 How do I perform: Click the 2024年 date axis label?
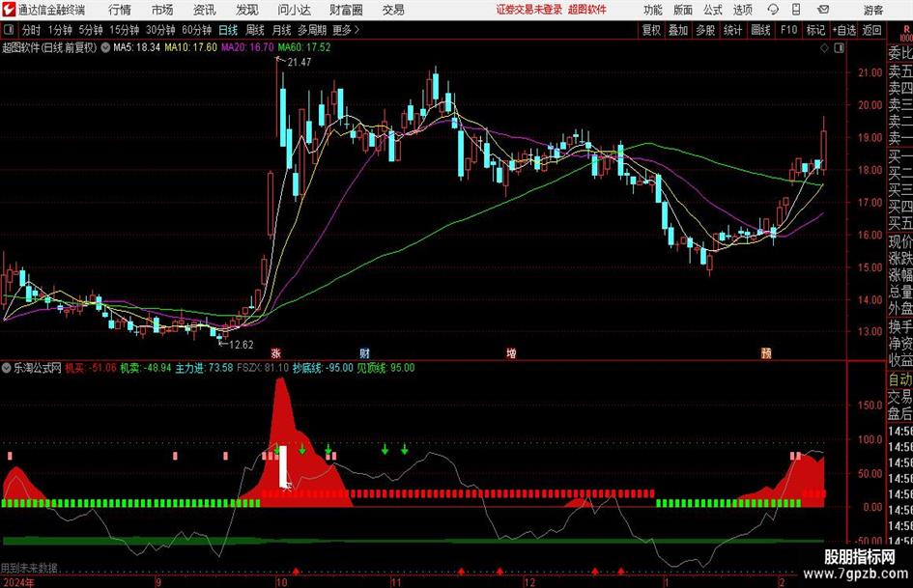pos(17,582)
